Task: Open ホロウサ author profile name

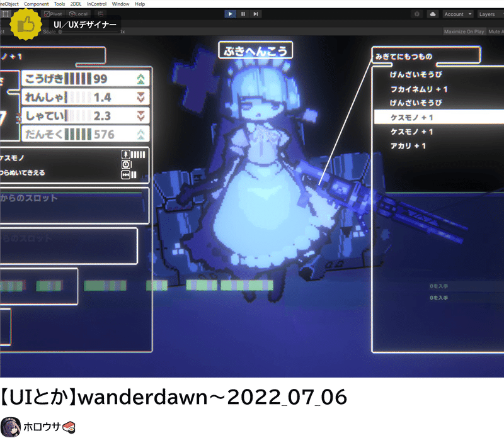Action: 42,427
